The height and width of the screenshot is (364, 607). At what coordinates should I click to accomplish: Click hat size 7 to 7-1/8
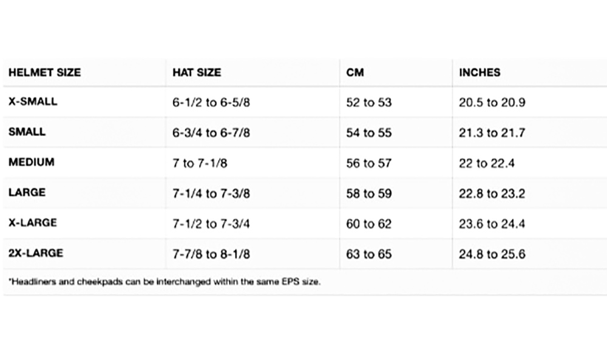pyautogui.click(x=200, y=163)
